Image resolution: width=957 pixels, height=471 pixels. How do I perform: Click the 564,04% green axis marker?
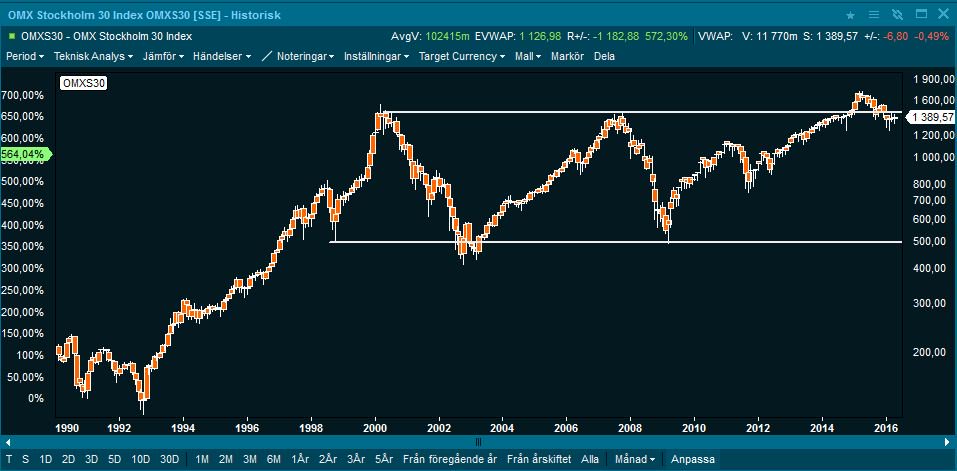[x=26, y=154]
